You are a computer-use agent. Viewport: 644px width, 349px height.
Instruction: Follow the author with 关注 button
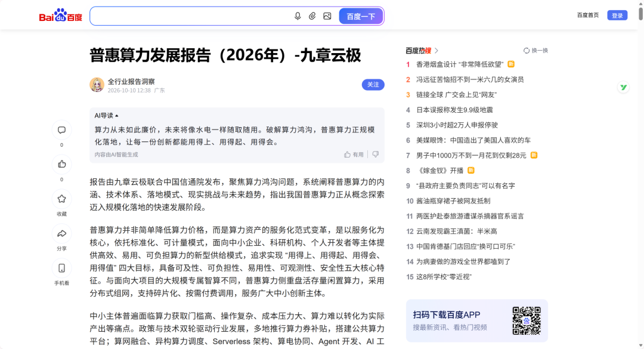pos(373,85)
